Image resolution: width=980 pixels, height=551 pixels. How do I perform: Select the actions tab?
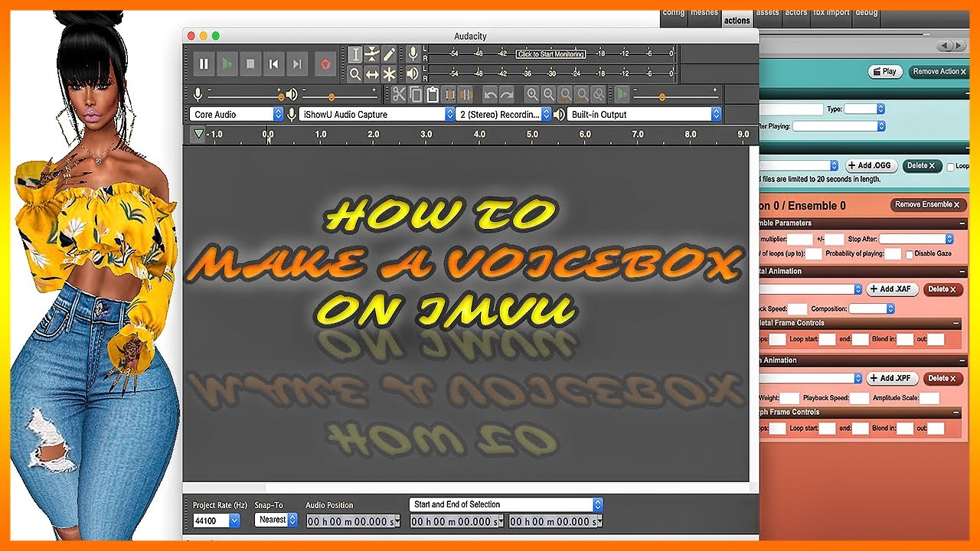pos(737,21)
